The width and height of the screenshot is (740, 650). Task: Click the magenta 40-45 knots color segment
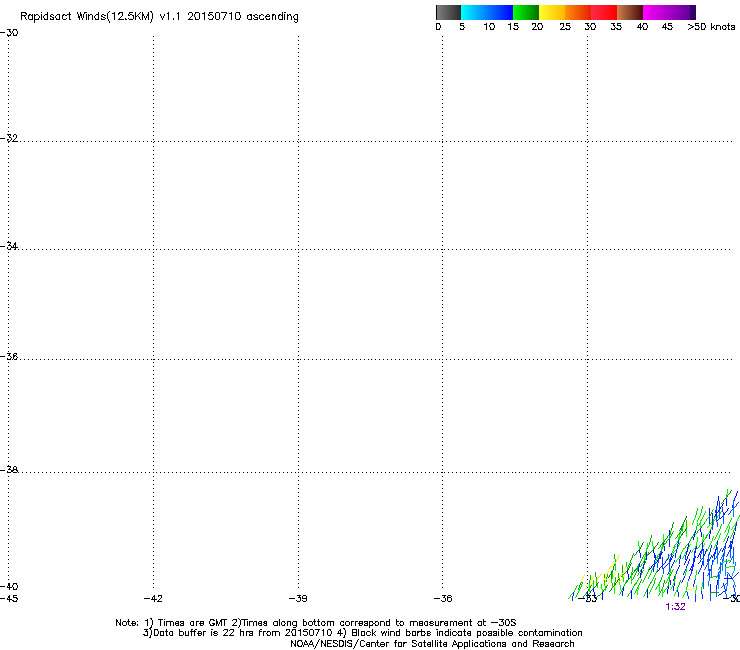coord(656,12)
